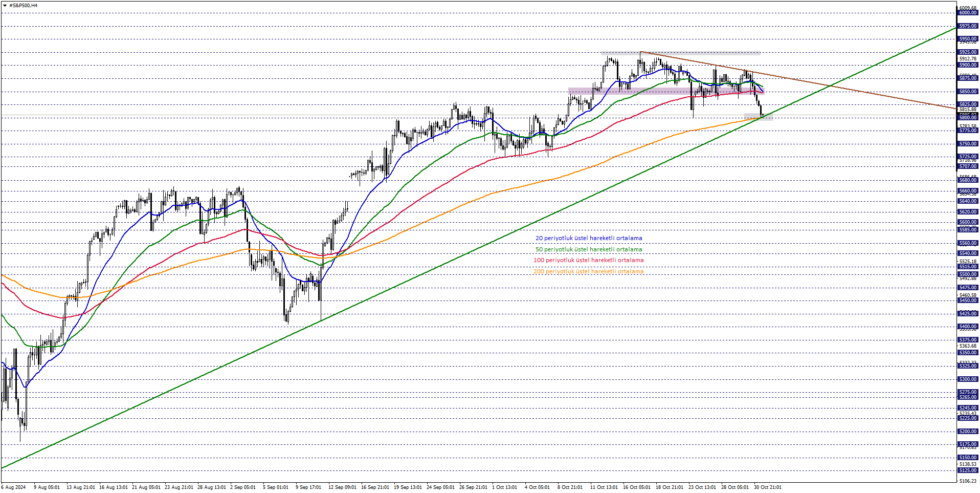Viewport: 980px width, 493px height.
Task: Click the 5325.00 price level label
Action: [x=968, y=366]
